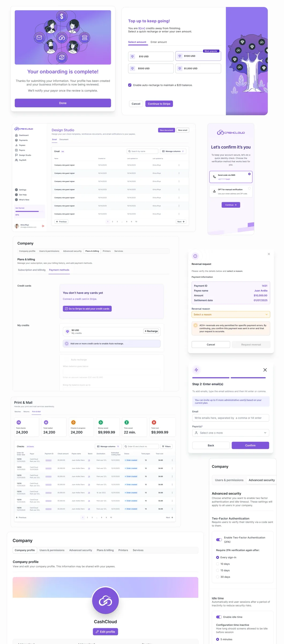Image resolution: width=284 pixels, height=644 pixels.
Task: Switch to Document tab in Design Studio
Action: (x=64, y=140)
